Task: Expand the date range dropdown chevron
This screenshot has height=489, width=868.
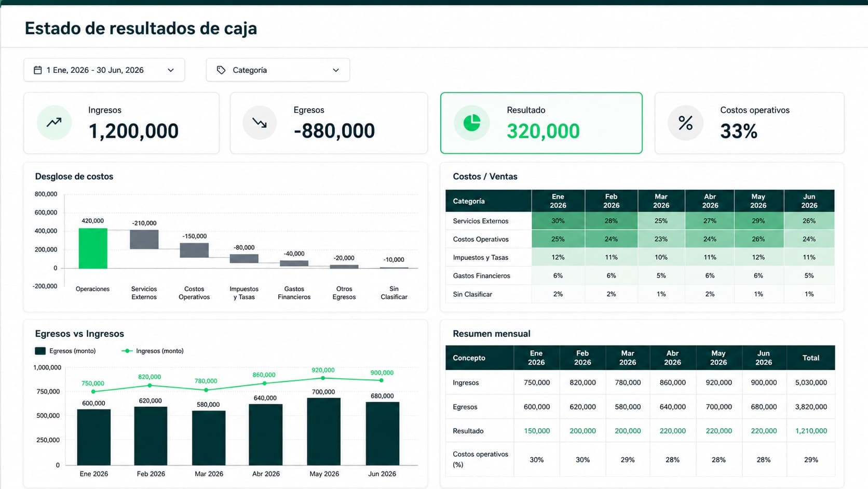Action: (171, 70)
